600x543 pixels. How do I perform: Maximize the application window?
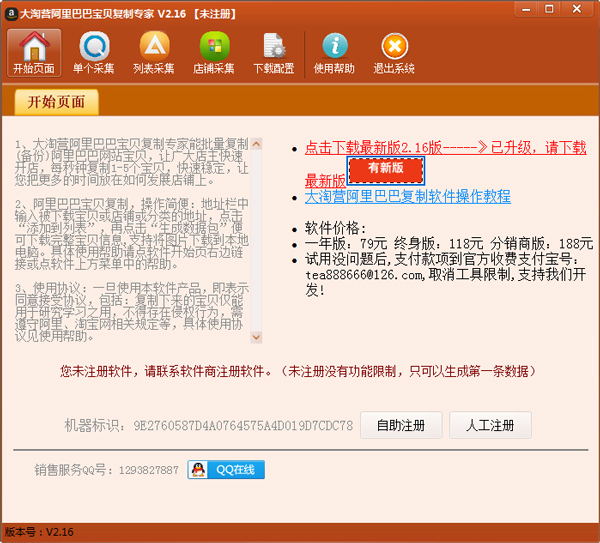tap(549, 10)
